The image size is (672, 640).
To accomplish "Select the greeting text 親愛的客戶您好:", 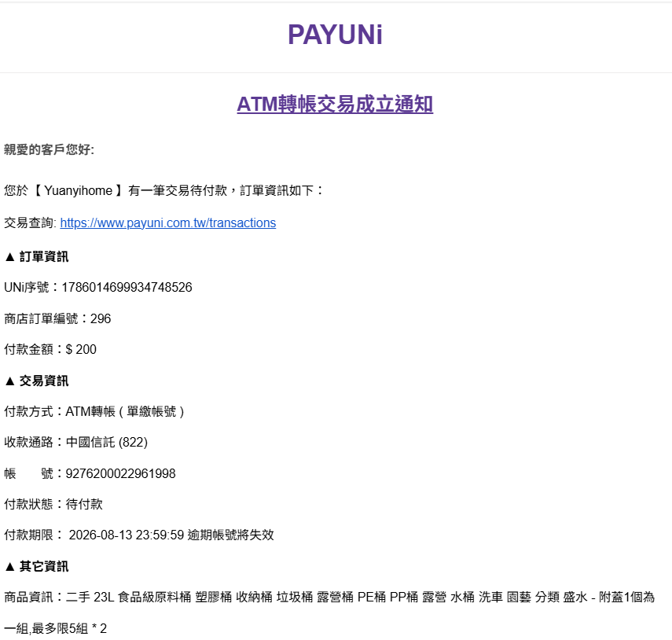I will coord(49,149).
